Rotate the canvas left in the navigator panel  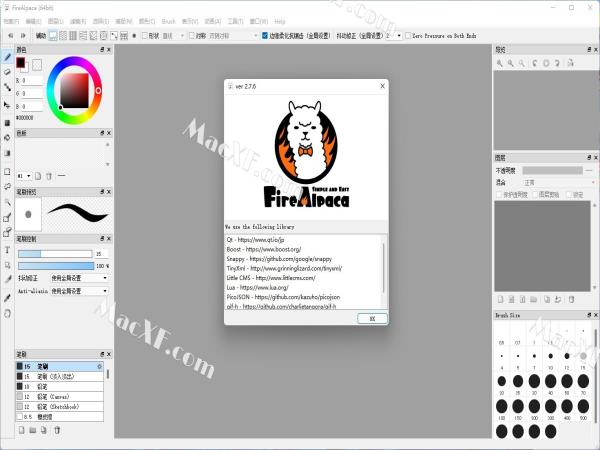535,64
